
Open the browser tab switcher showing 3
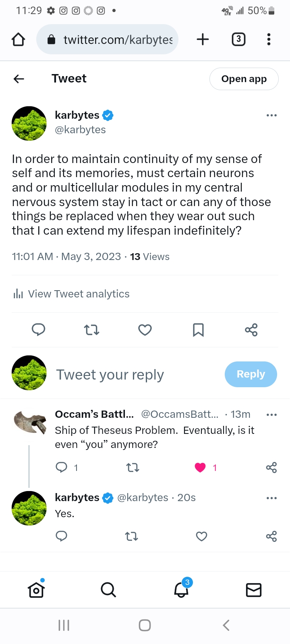[x=238, y=39]
